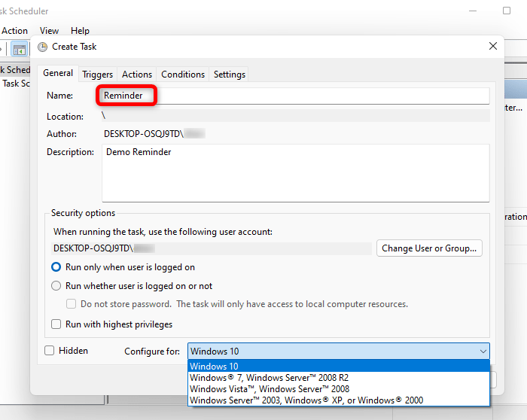Click the user account field DESKTOP-OSQJ9TD

[212, 248]
